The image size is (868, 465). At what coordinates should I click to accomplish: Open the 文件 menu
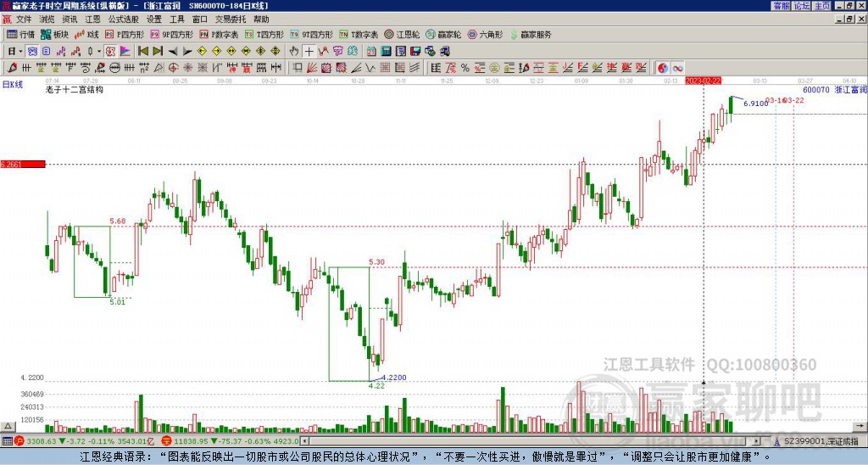[x=24, y=20]
